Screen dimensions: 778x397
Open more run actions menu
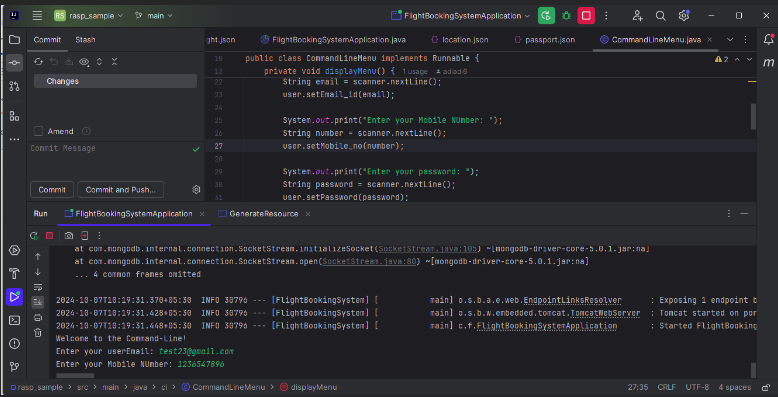(x=606, y=16)
